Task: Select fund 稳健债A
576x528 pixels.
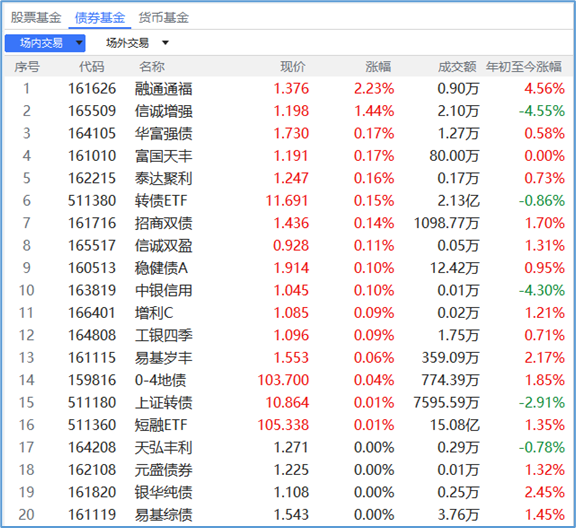Action: [x=161, y=268]
